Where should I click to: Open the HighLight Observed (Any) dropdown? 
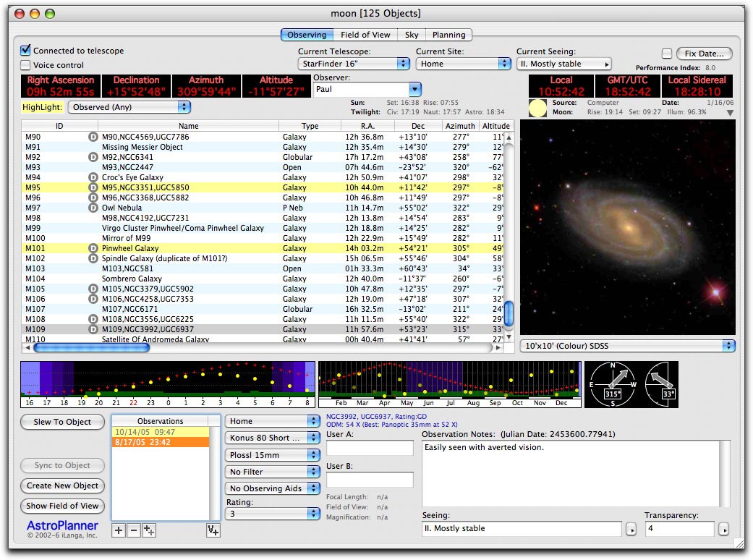point(129,107)
